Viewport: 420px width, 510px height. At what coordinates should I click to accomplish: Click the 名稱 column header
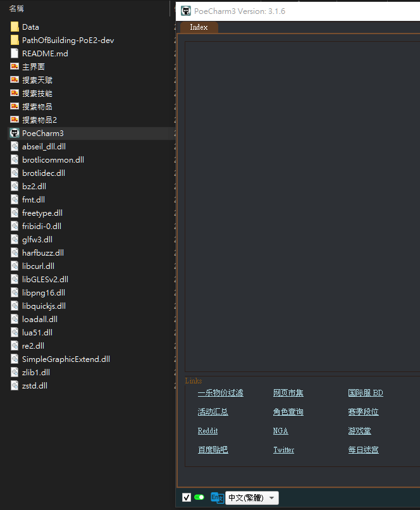(x=16, y=8)
